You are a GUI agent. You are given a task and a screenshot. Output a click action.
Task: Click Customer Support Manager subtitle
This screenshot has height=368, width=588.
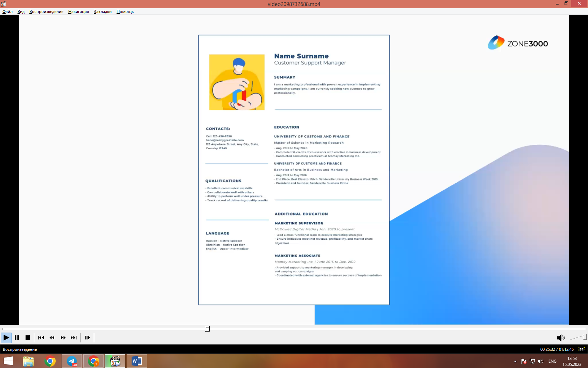[x=310, y=63]
